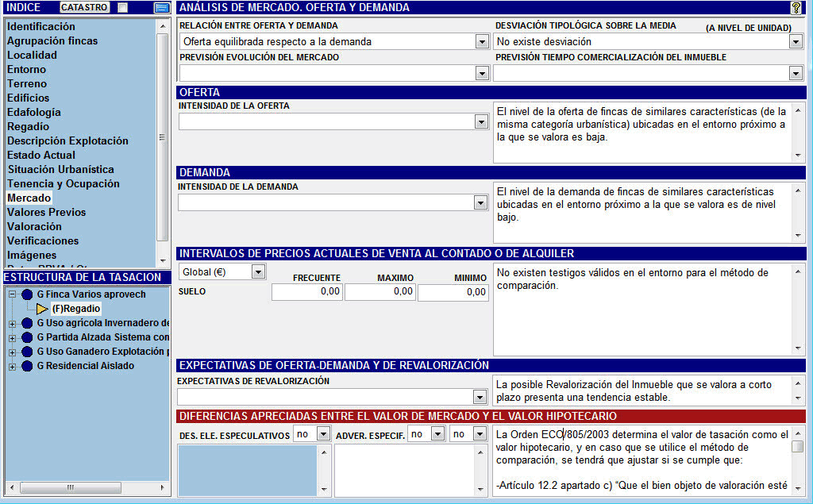Toggle the checkbox next to CATASTRO
Screen dimensions: 813x504
point(122,7)
